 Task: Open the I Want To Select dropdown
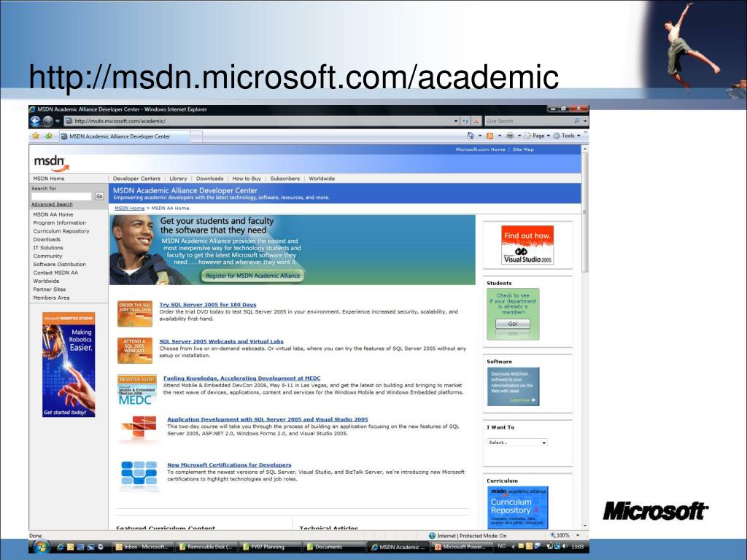[x=517, y=443]
